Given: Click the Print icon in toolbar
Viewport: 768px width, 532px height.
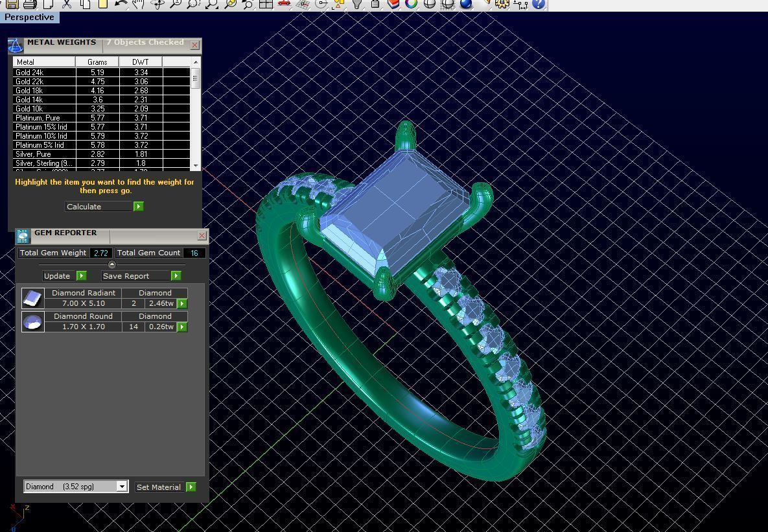Looking at the screenshot, I should click(x=29, y=4).
